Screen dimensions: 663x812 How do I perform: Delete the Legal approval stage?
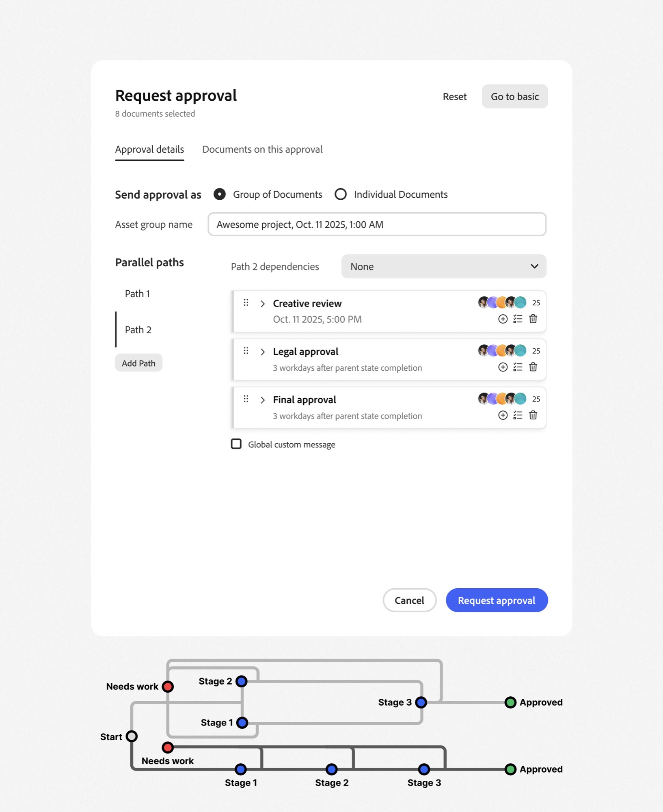(x=533, y=367)
